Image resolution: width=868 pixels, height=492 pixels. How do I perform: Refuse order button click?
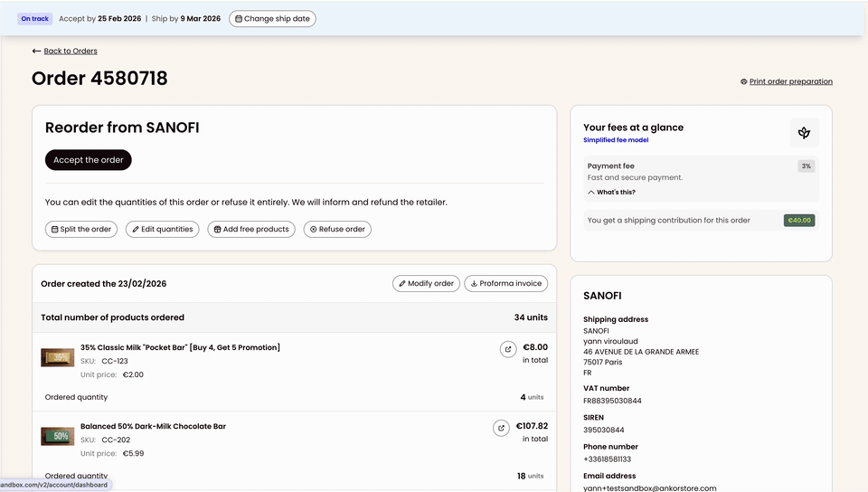pyautogui.click(x=337, y=229)
